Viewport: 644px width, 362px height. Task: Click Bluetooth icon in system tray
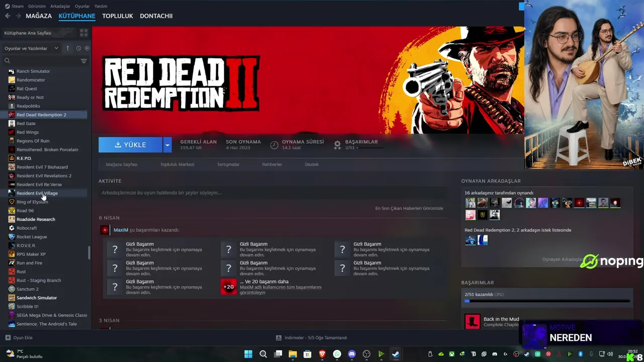click(580, 354)
